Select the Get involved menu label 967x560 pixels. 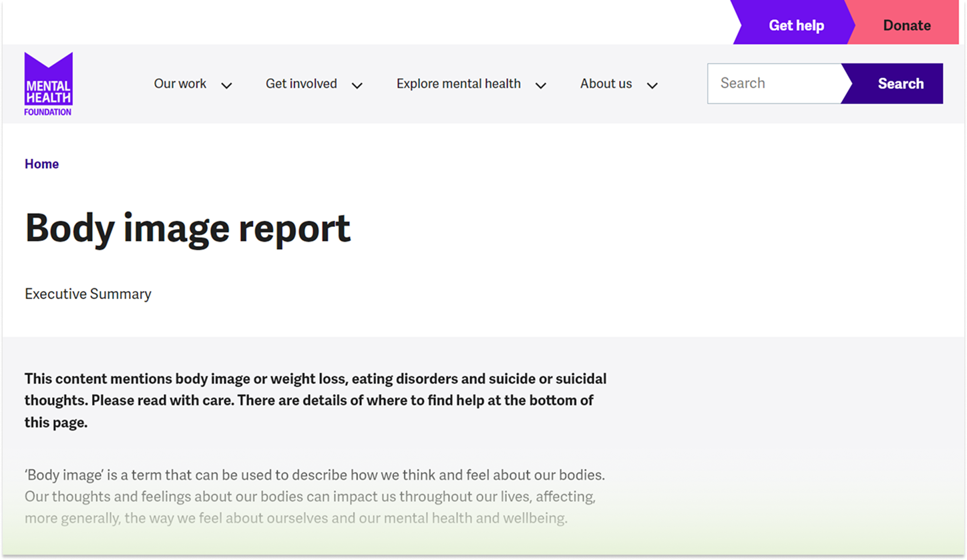(301, 83)
